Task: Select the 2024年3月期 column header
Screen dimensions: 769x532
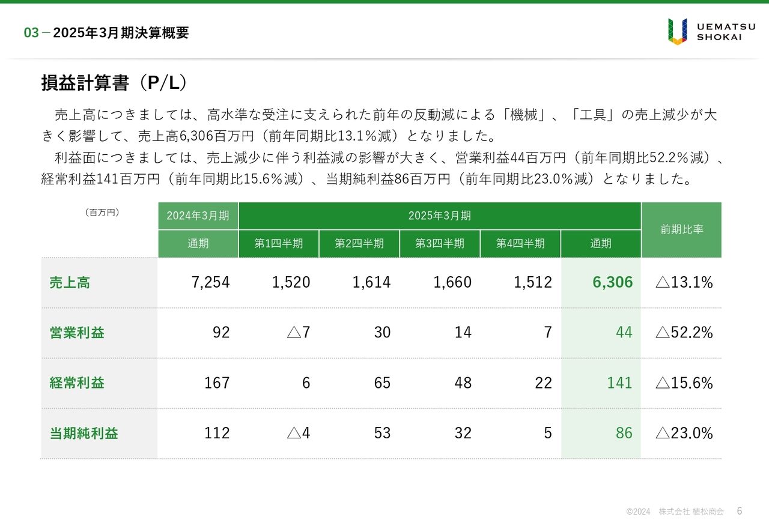Action: [198, 216]
